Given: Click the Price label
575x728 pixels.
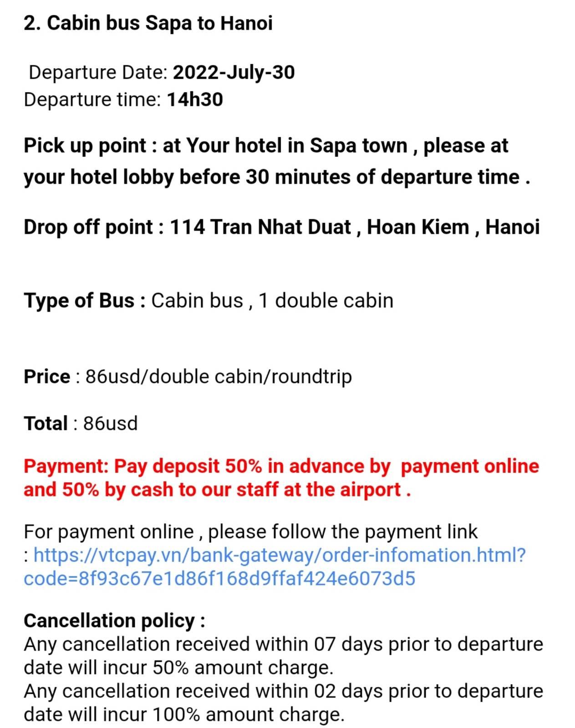Looking at the screenshot, I should [47, 377].
